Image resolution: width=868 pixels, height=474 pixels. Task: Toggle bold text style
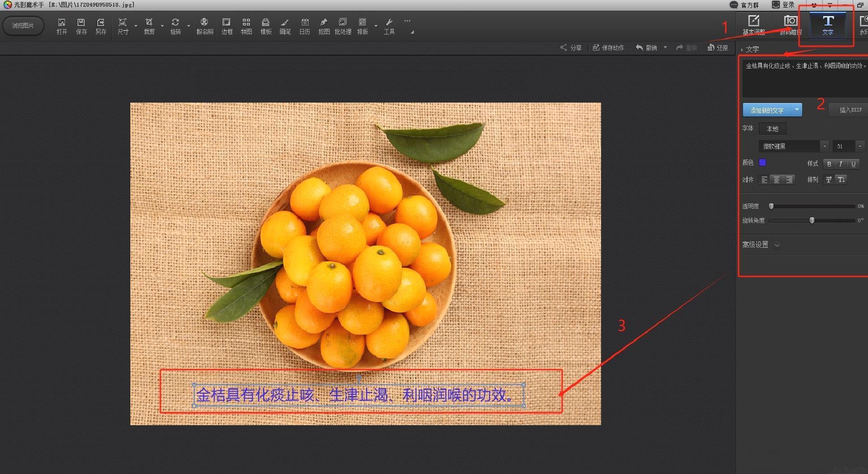click(829, 164)
